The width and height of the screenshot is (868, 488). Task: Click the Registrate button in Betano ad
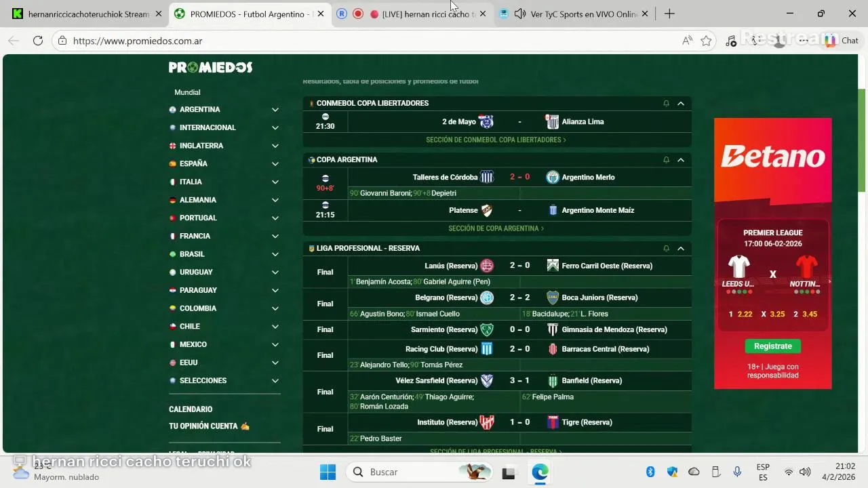(x=772, y=346)
